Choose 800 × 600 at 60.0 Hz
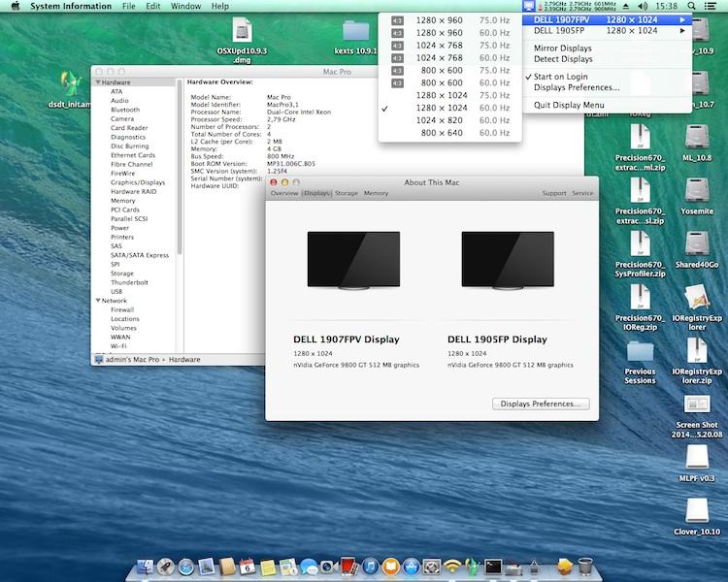The width and height of the screenshot is (728, 582). coord(449,82)
